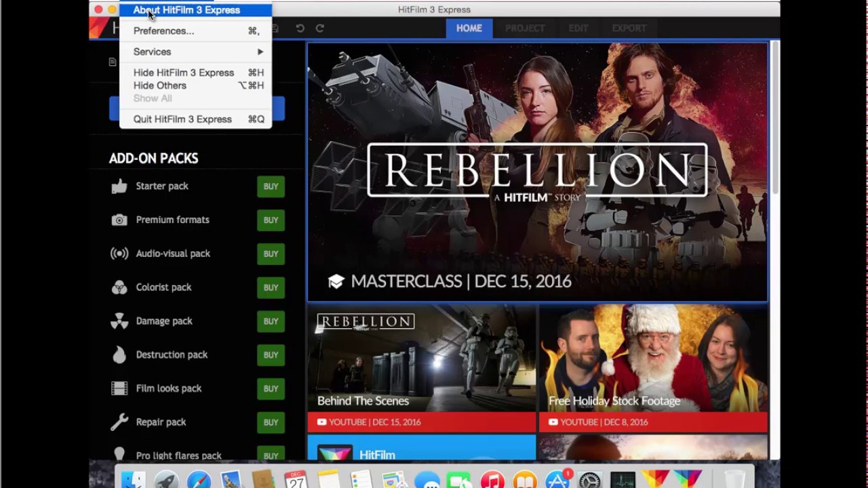Expand the Services submenu

[195, 52]
